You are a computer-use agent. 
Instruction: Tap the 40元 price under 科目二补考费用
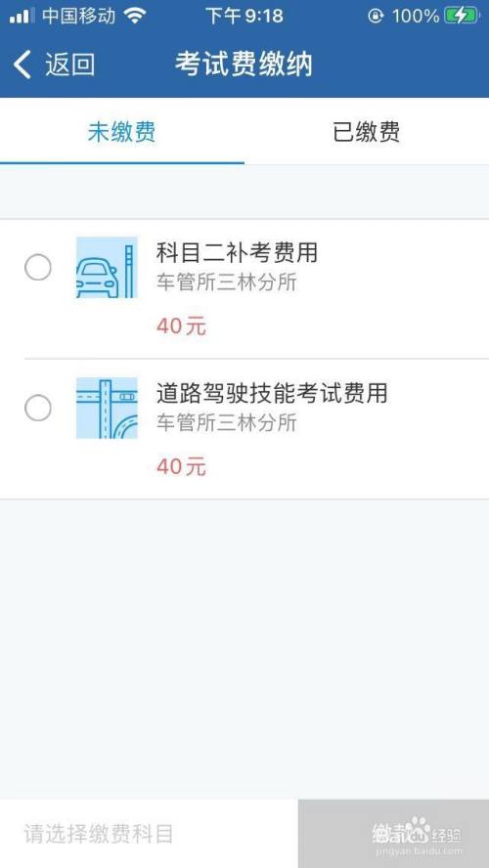tap(181, 326)
